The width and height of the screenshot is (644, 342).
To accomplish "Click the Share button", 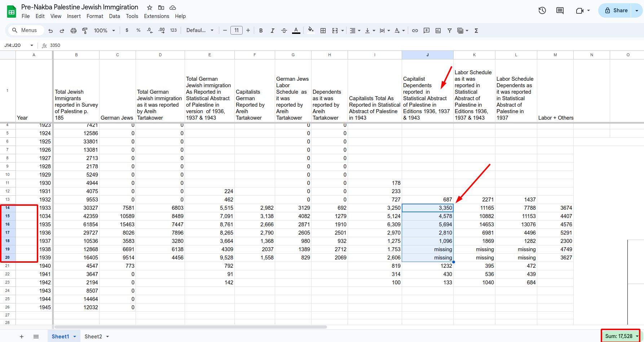I will [x=616, y=10].
